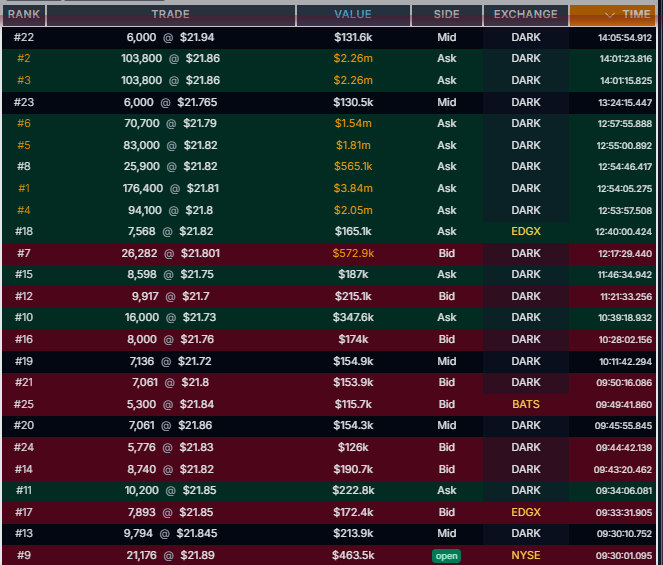Select the $131.6k value cell
The height and width of the screenshot is (565, 663).
tap(353, 37)
